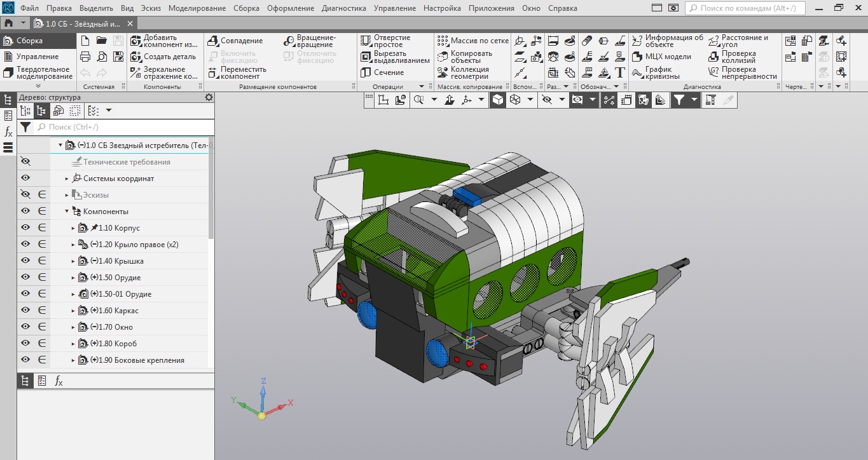Show the hidden Эскизы node
Image resolution: width=868 pixels, height=460 pixels.
point(25,194)
